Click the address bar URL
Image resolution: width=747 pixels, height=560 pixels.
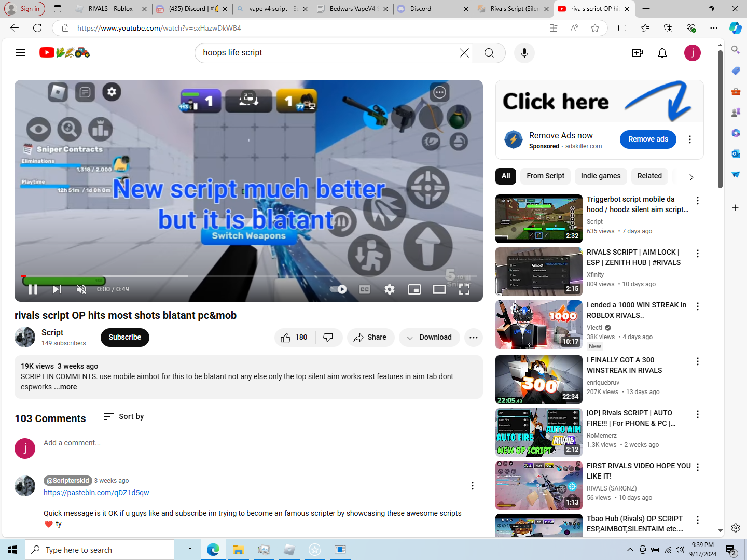[x=159, y=28]
